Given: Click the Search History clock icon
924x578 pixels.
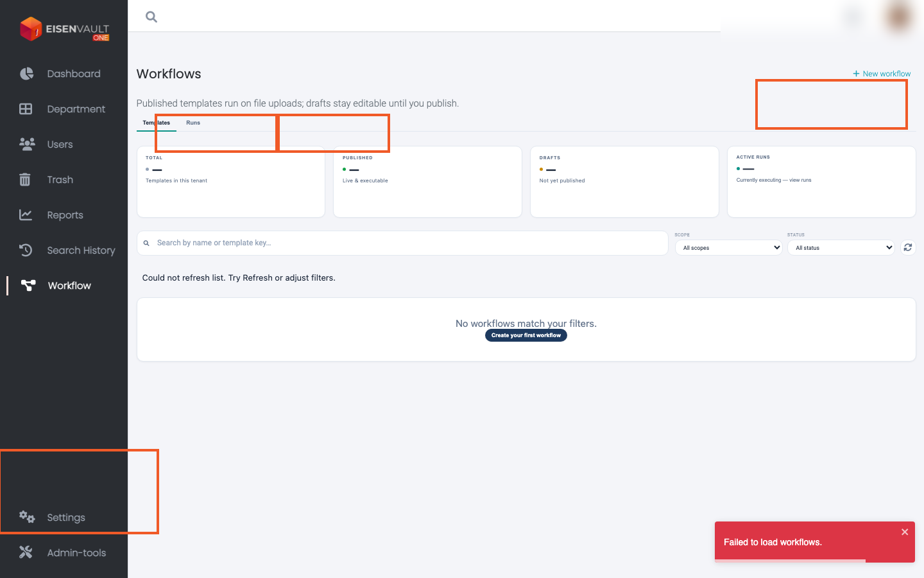Looking at the screenshot, I should click(26, 250).
